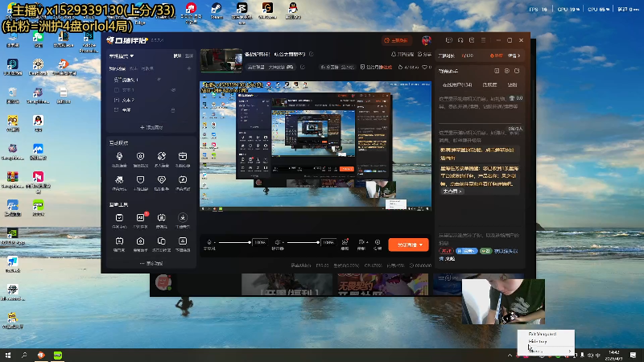Image resolution: width=644 pixels, height=362 pixels.
Task: Edit the stream title with pencil icon
Action: point(312,54)
